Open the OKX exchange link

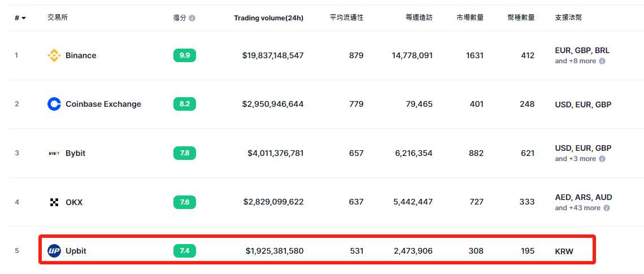tap(74, 202)
